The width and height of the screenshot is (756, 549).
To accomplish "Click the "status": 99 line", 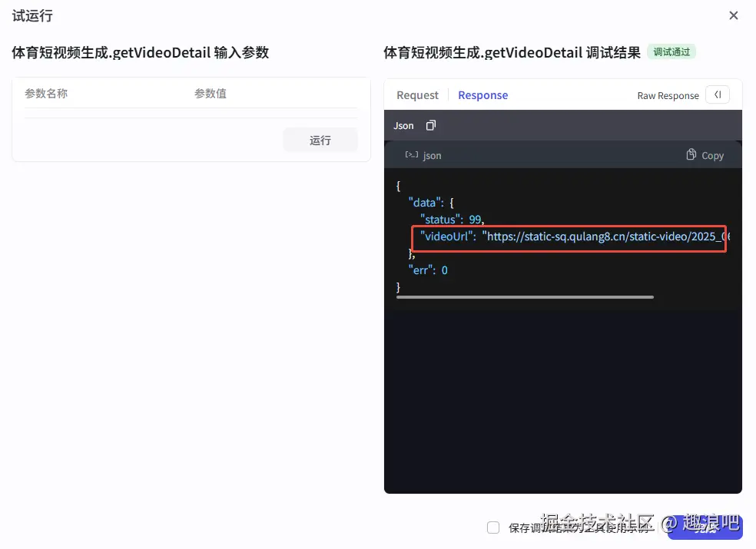I will click(452, 220).
